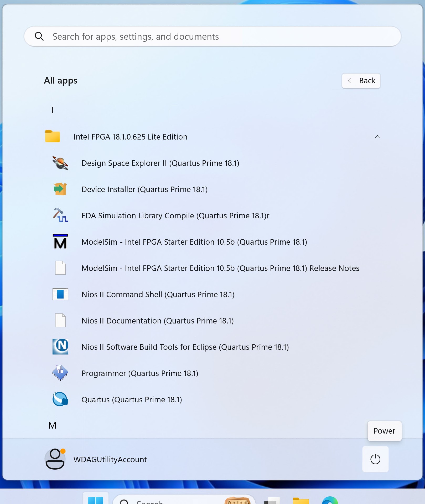Screen dimensions: 425x504
Task: Click Nios II Software Build Tools N icon
Action: (x=60, y=347)
